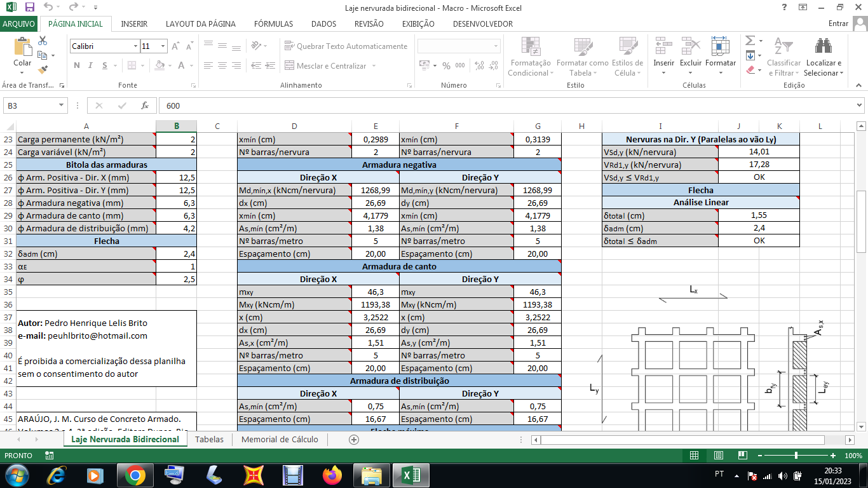This screenshot has height=488, width=868.
Task: Click the Clear eraser icon
Action: [750, 70]
